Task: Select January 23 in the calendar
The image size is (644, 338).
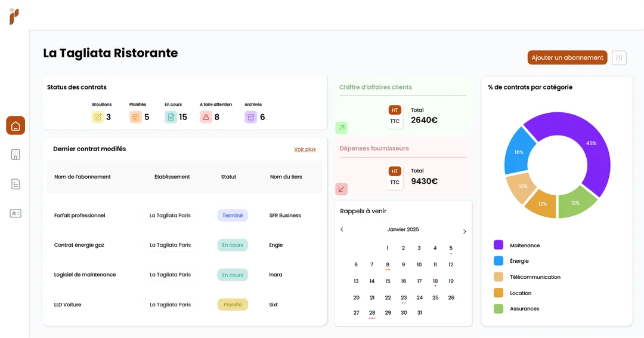Action: coord(404,298)
